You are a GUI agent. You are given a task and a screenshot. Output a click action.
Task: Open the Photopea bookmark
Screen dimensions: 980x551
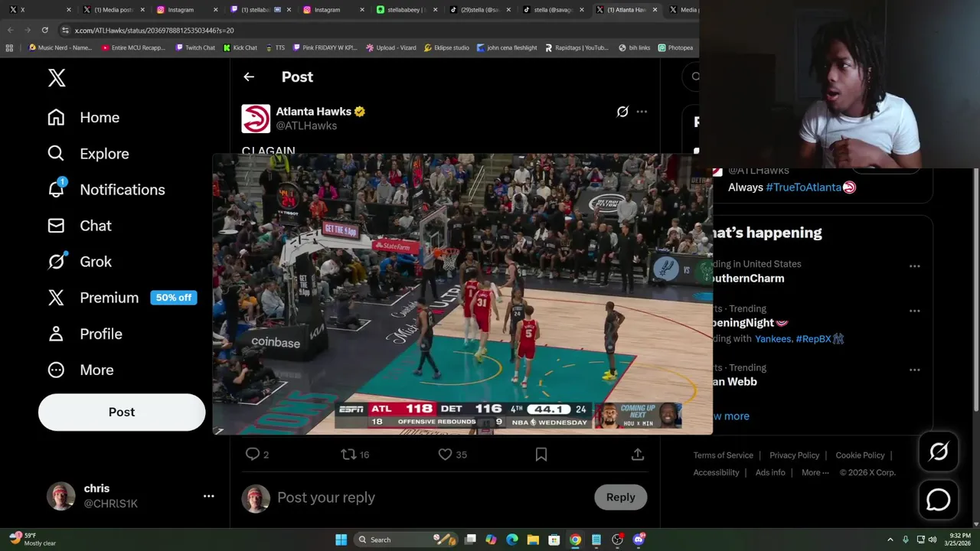[675, 47]
